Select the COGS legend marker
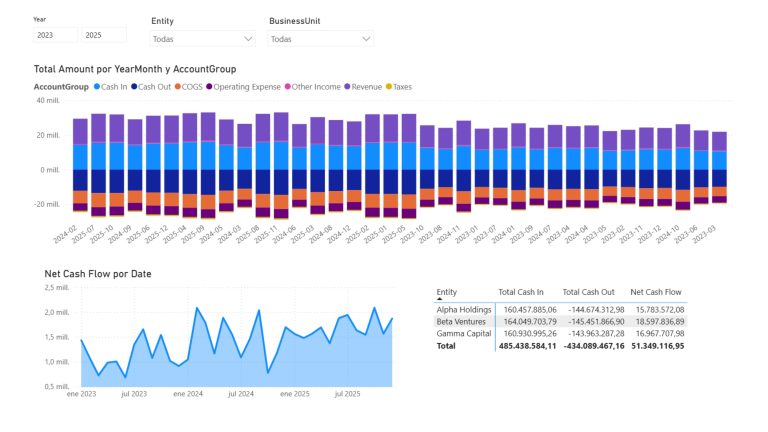Screen dimensions: 768x432 [x=177, y=87]
